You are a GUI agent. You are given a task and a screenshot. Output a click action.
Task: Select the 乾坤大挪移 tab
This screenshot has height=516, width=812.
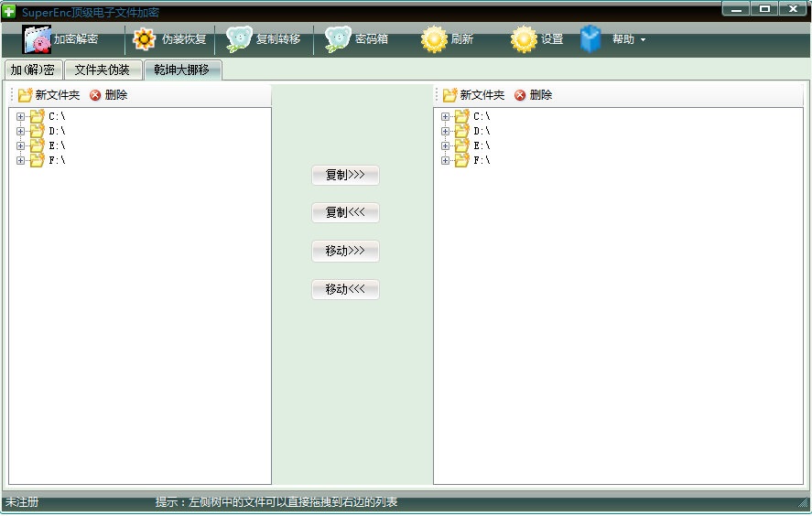click(x=182, y=70)
